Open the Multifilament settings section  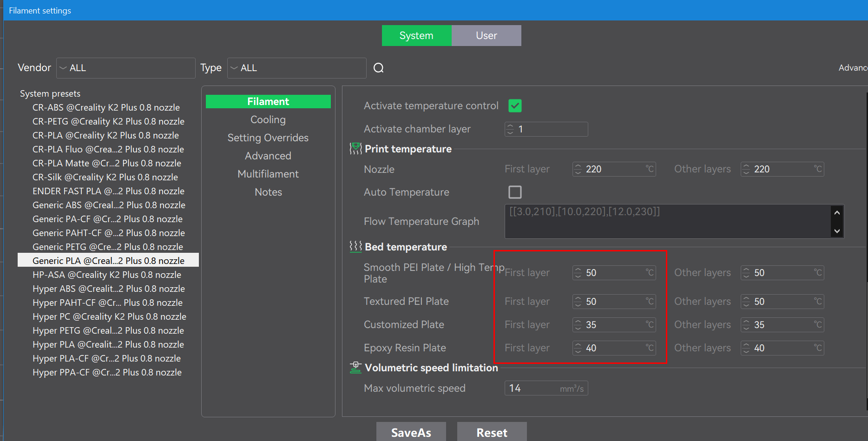click(x=268, y=174)
